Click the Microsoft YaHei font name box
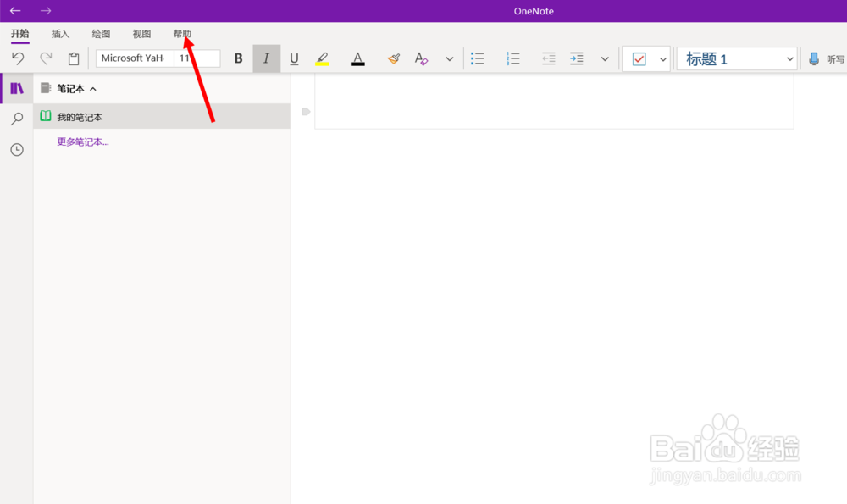Screen dimensions: 847x504 point(135,58)
